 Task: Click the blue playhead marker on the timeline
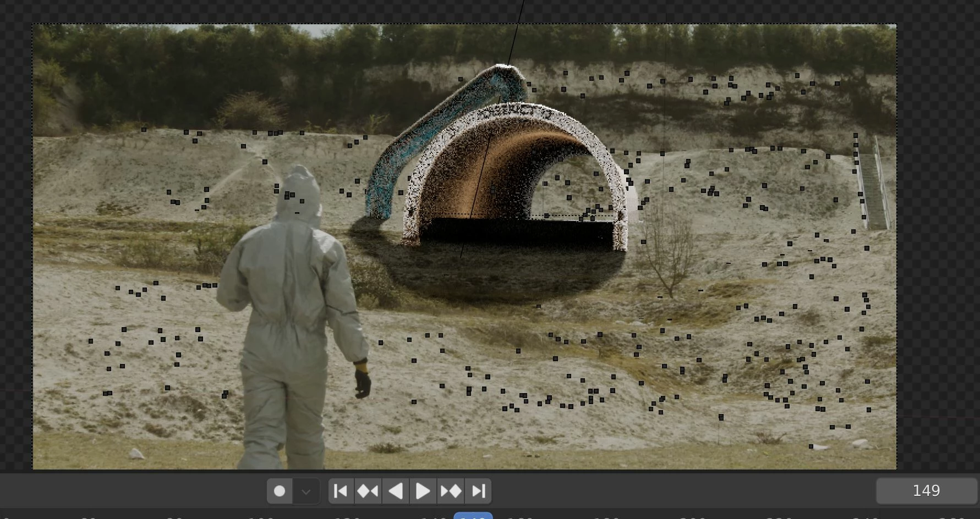473,516
